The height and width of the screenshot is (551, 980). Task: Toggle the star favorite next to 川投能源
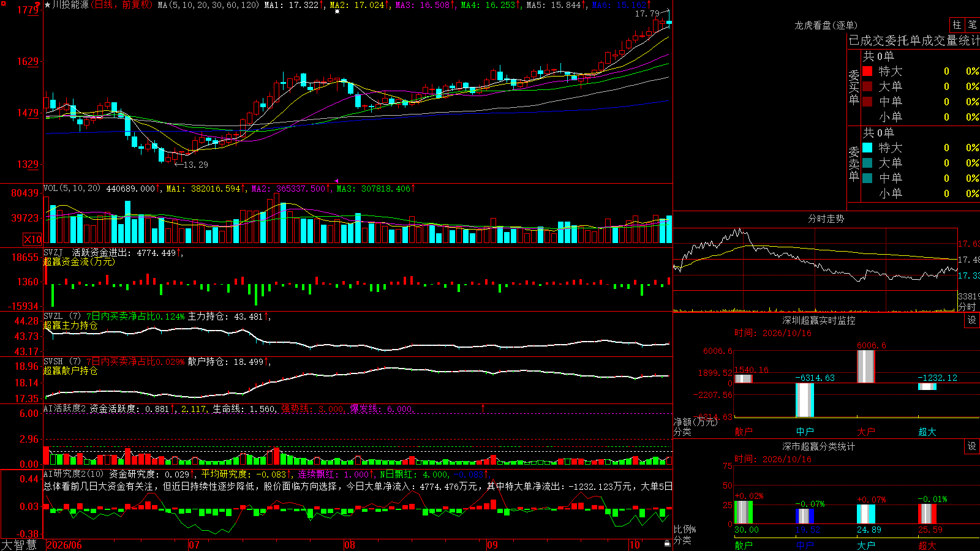point(47,5)
